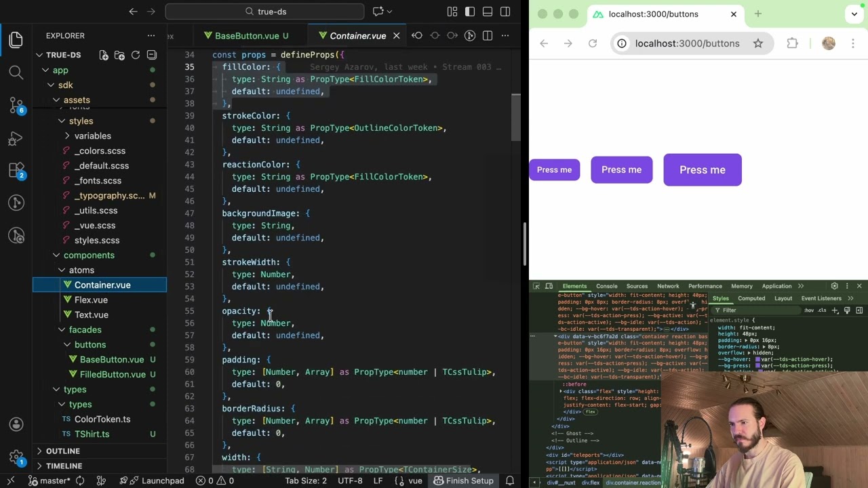Customize layout from VS Code title bar
This screenshot has width=868, height=488.
point(452,12)
